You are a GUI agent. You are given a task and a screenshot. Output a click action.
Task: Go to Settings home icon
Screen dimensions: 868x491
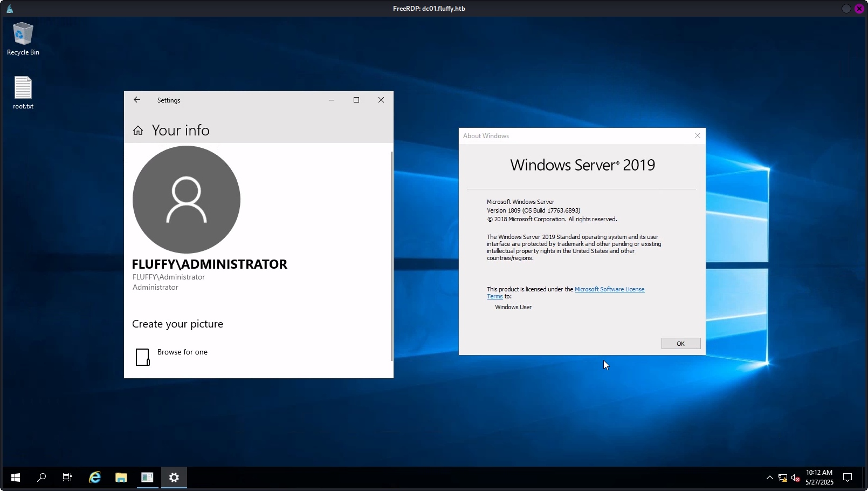pyautogui.click(x=138, y=131)
